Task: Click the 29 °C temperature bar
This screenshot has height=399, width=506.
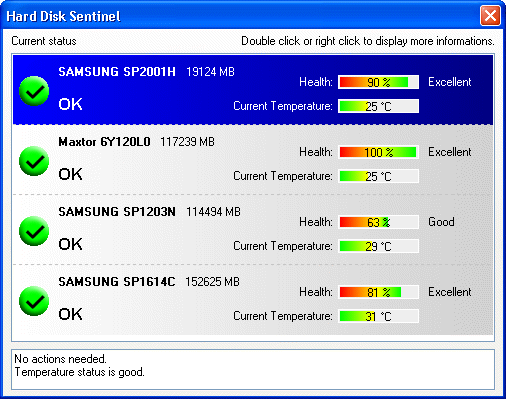Action: (378, 246)
